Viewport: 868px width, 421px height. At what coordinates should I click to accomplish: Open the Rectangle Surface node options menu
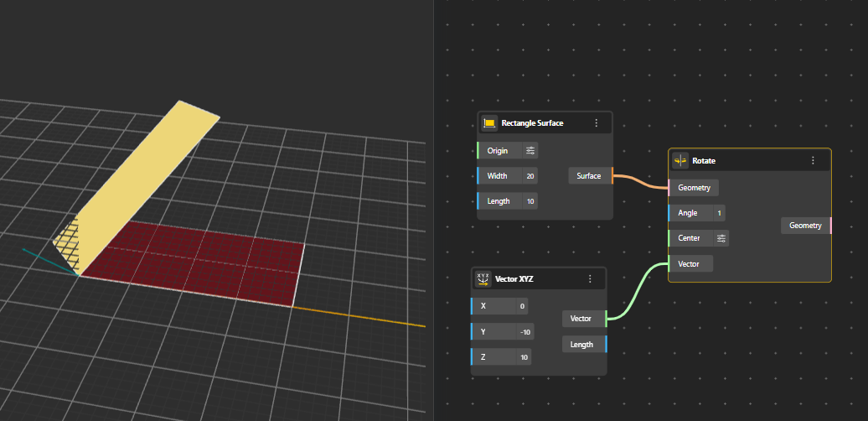tap(597, 123)
